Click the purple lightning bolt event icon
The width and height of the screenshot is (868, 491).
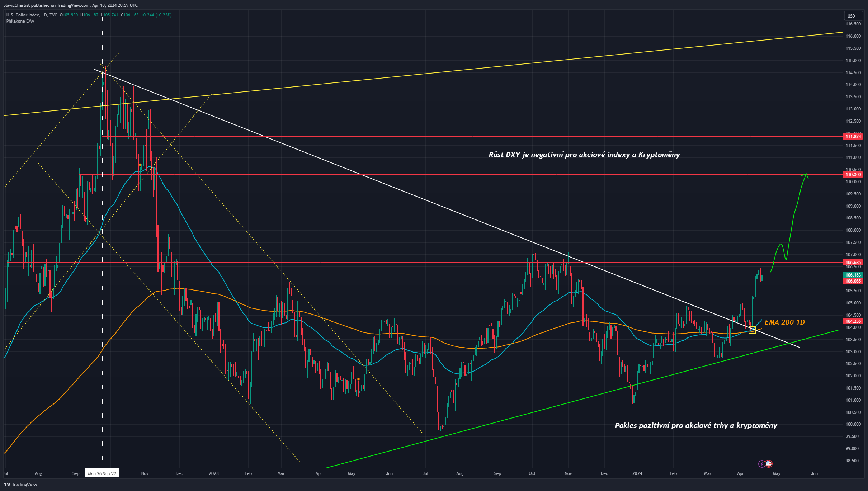tap(762, 464)
